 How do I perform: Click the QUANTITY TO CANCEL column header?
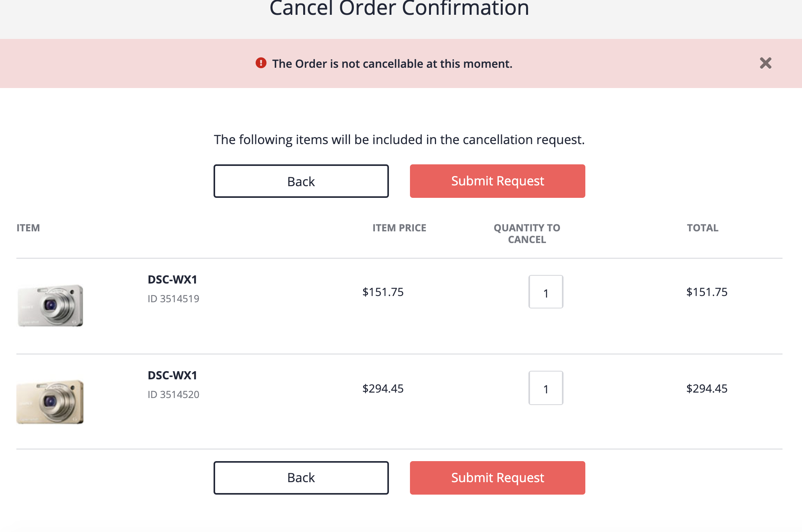[x=527, y=234]
